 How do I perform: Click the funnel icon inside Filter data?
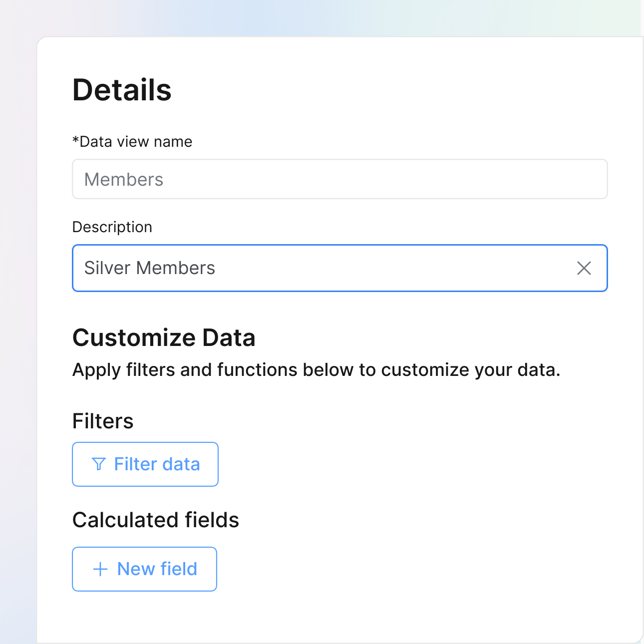[99, 464]
